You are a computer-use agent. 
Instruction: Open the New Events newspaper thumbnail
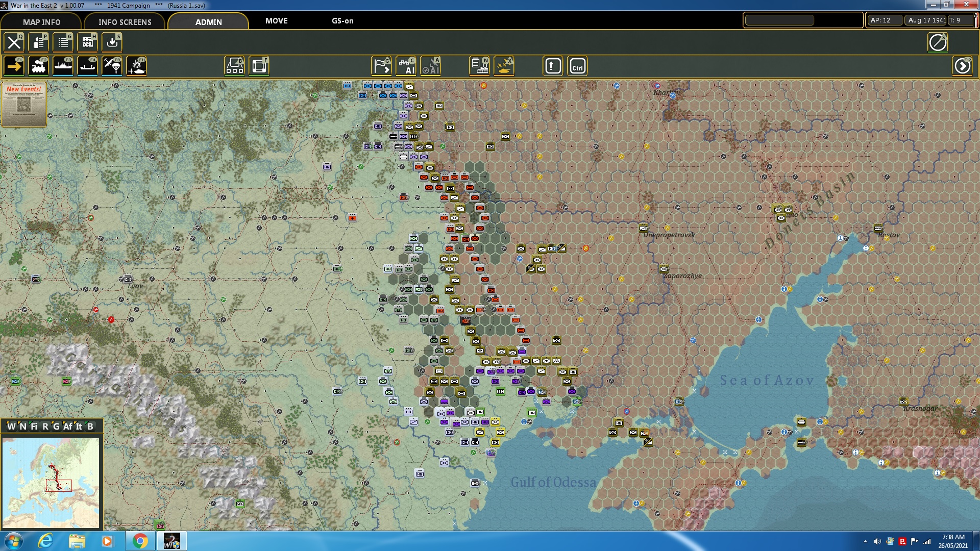(x=24, y=104)
